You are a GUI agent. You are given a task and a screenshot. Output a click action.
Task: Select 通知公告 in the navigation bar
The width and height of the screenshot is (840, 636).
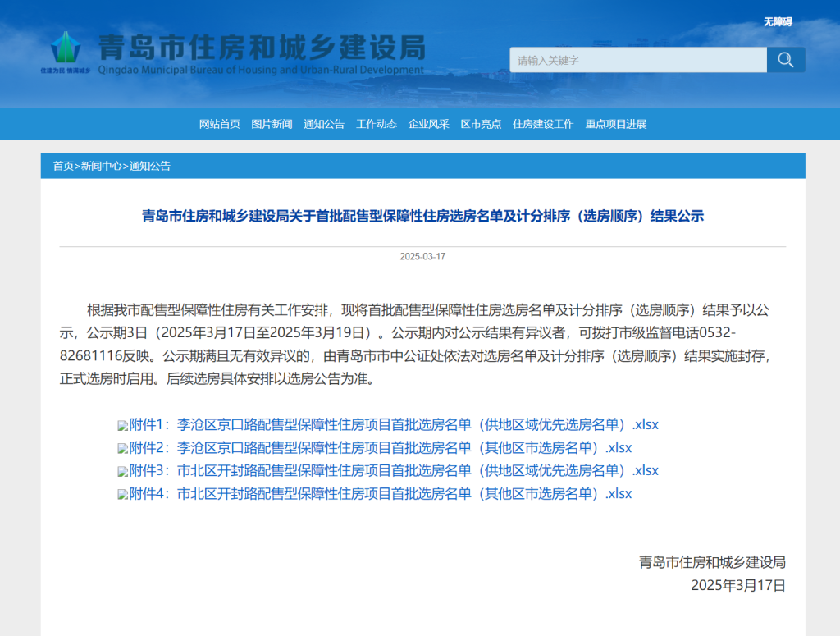(324, 124)
